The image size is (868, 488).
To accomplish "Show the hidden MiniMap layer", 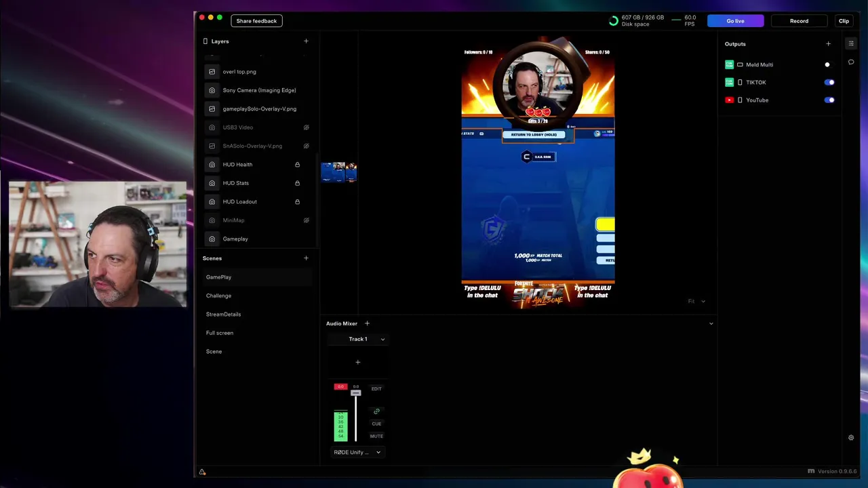I will [x=307, y=220].
